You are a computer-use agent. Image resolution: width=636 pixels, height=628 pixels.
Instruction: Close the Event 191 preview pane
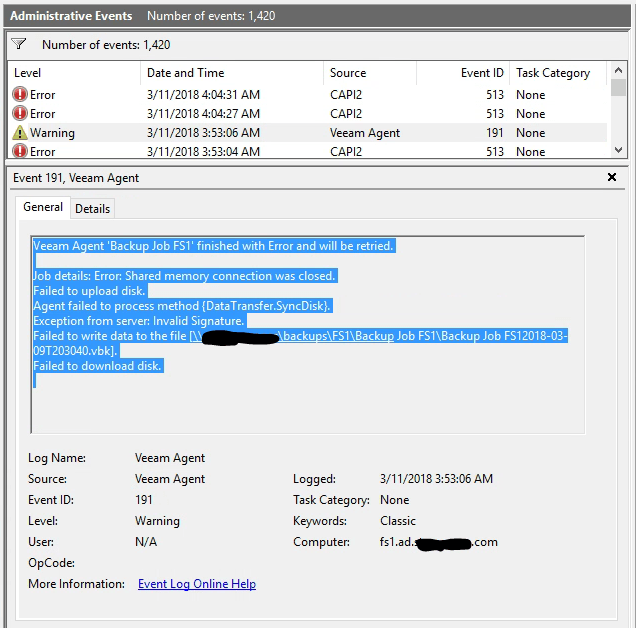point(612,177)
